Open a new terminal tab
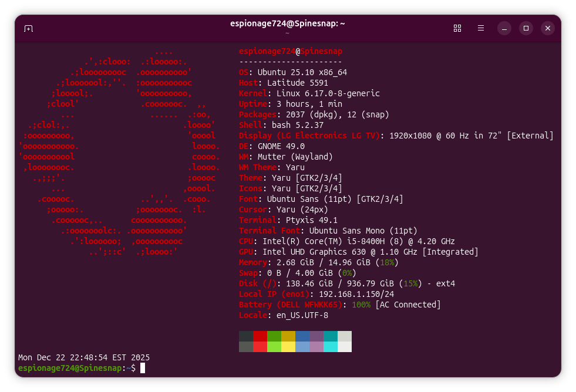576x392 pixels. pos(28,28)
